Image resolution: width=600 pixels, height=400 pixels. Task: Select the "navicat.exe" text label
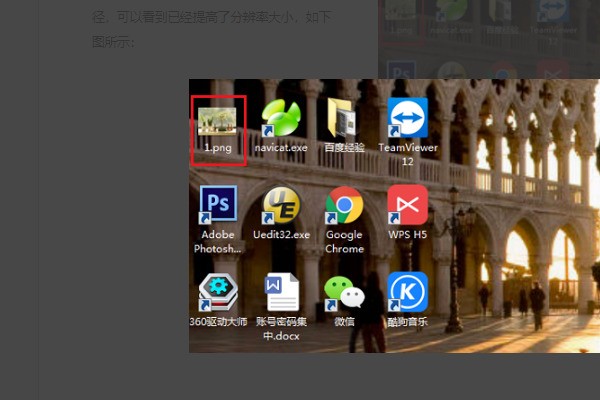click(281, 147)
